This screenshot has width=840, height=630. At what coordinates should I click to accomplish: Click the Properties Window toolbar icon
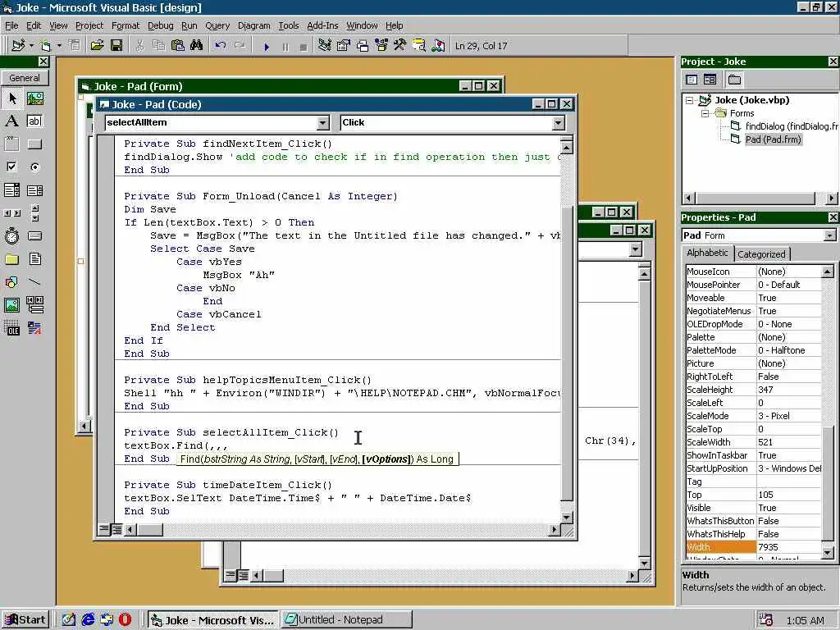343,46
